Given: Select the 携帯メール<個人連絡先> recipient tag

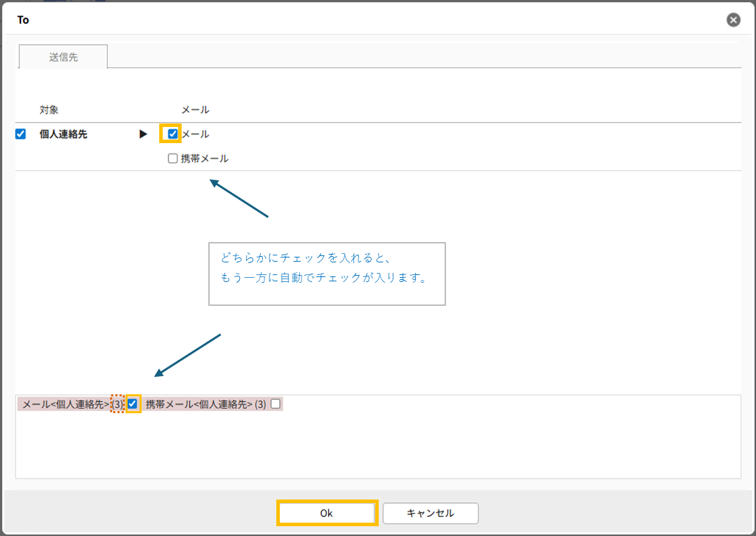Looking at the screenshot, I should 198,404.
